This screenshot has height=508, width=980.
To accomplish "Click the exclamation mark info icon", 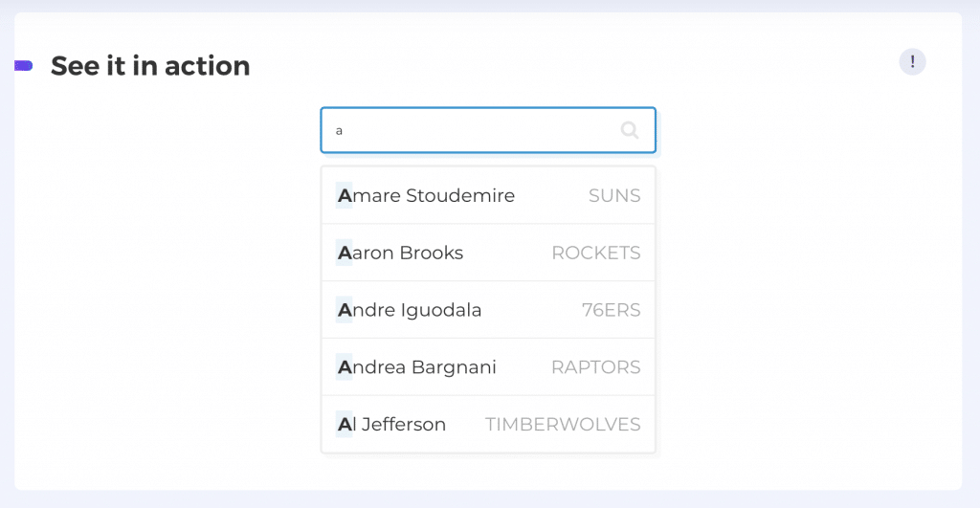I will [x=912, y=62].
